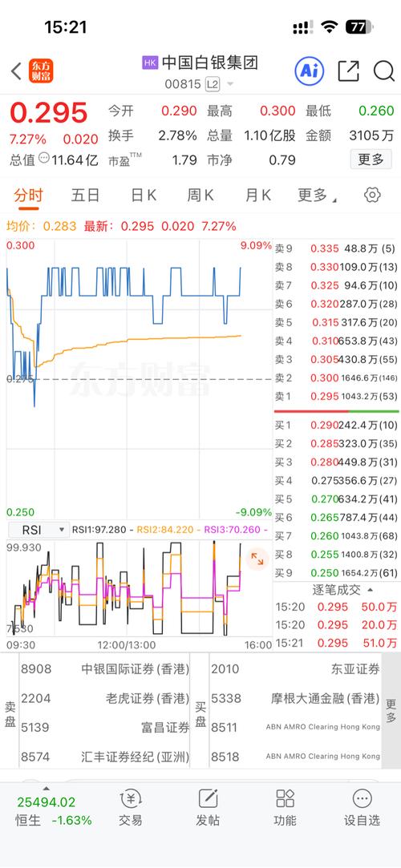Open the RSI indicator dropdown

(39, 530)
